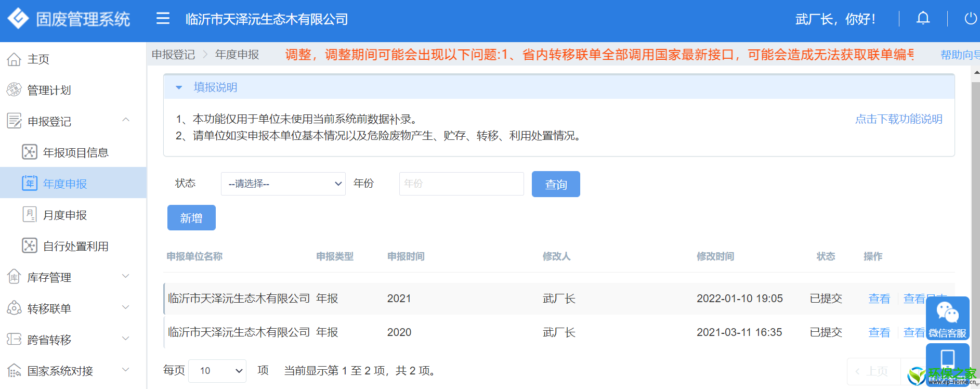Open notifications bell icon
Viewport: 980px width, 389px height.
(x=923, y=19)
